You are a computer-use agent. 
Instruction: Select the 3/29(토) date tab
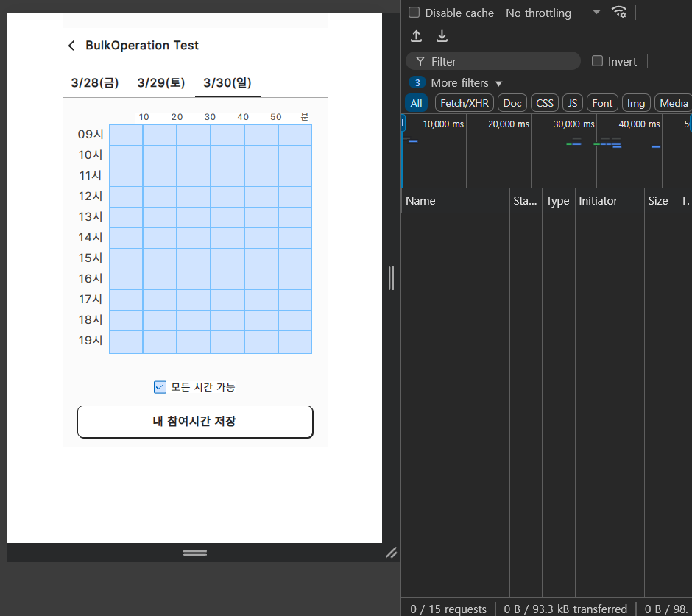click(x=161, y=82)
